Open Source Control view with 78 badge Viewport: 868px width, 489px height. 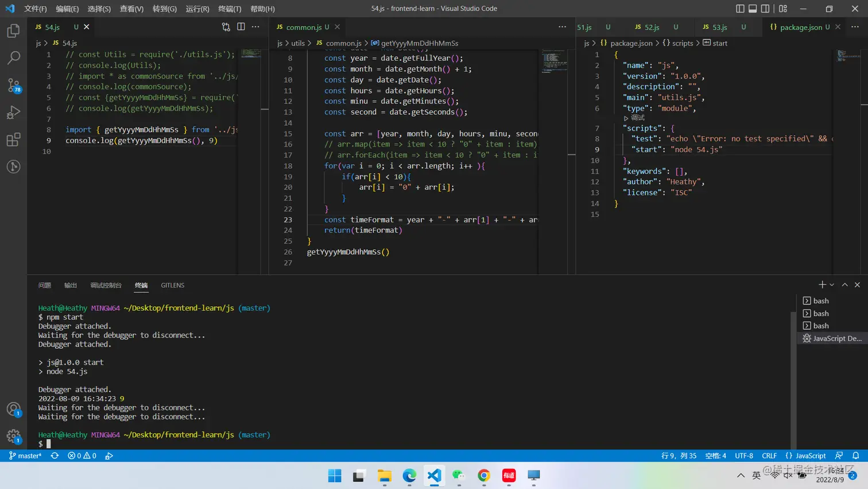click(13, 85)
